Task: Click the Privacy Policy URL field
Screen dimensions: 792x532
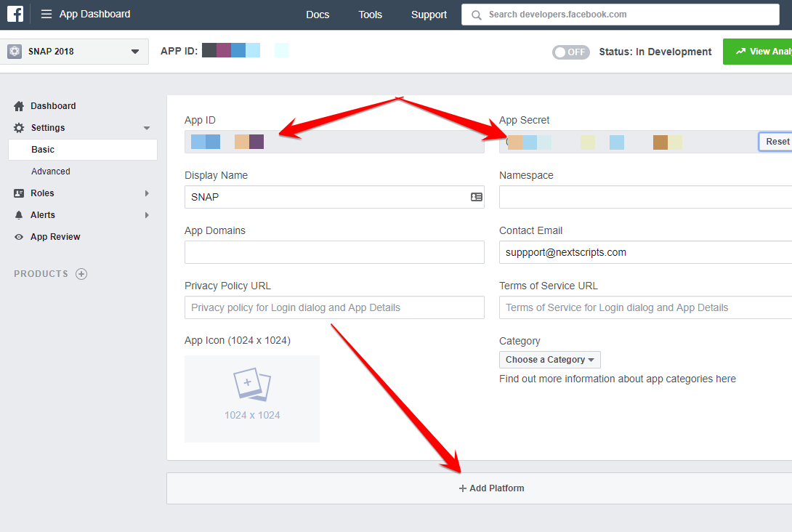Action: [x=334, y=307]
